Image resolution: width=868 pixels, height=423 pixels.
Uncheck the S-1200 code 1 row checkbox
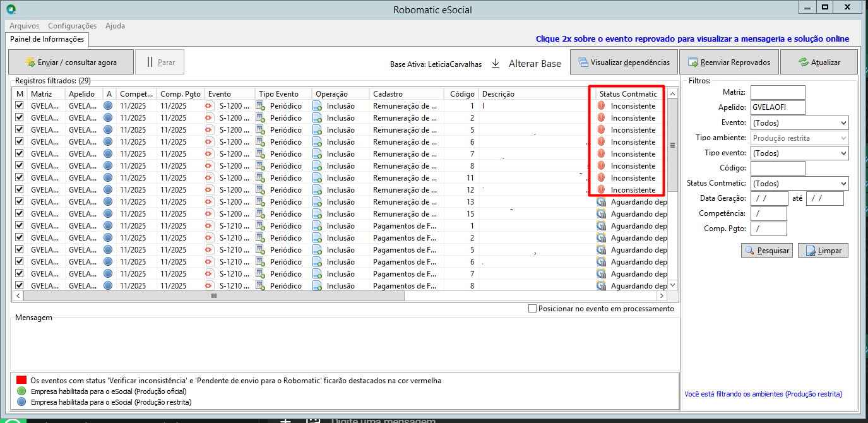pos(20,106)
